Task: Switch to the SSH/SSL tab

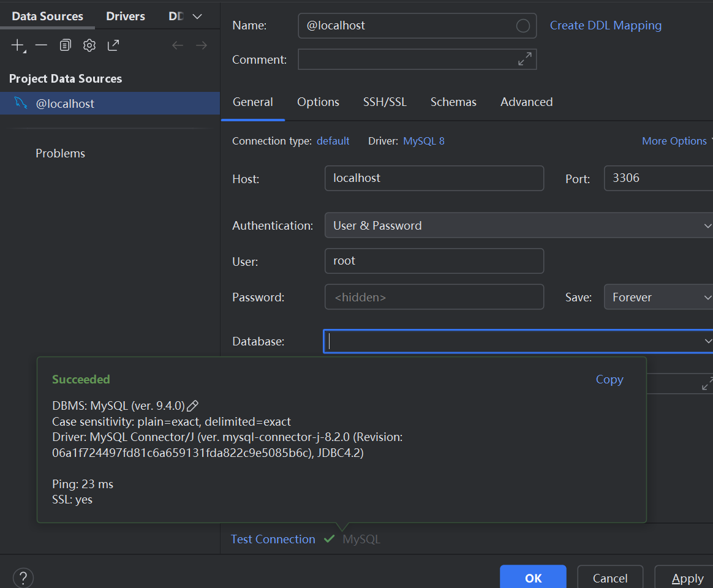Action: (x=385, y=102)
